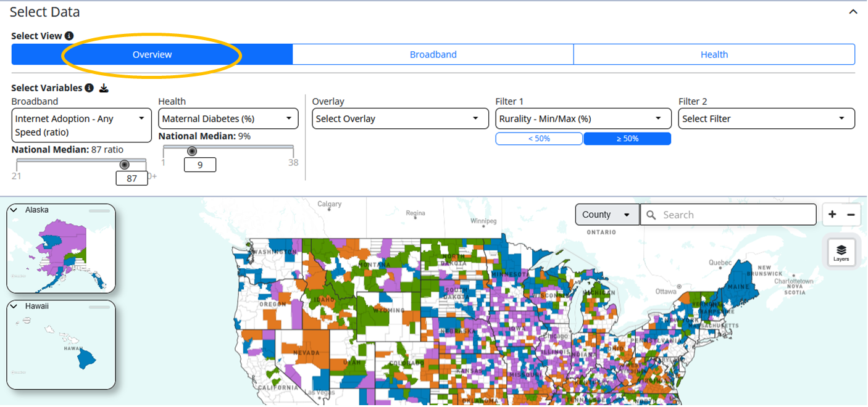The width and height of the screenshot is (868, 407).
Task: Open the Select Overlay dropdown
Action: [399, 118]
